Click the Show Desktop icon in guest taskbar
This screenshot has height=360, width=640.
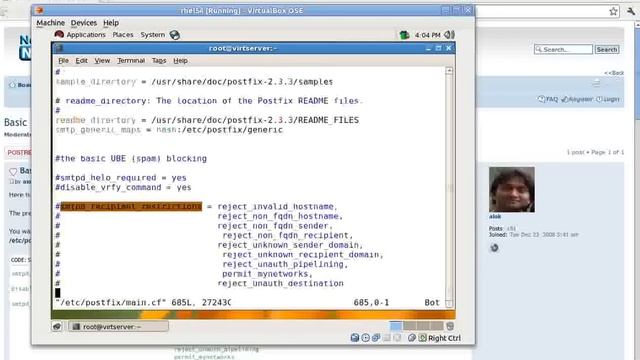57,327
